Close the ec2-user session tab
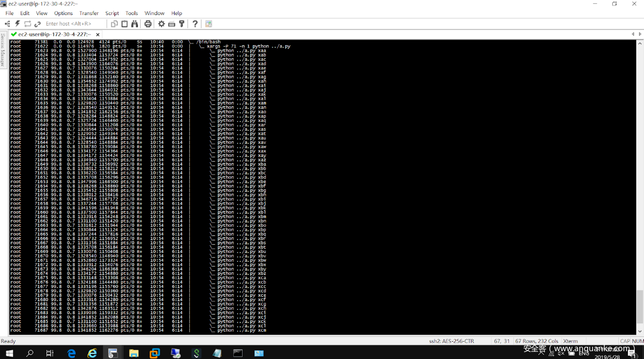The width and height of the screenshot is (644, 359). point(98,35)
